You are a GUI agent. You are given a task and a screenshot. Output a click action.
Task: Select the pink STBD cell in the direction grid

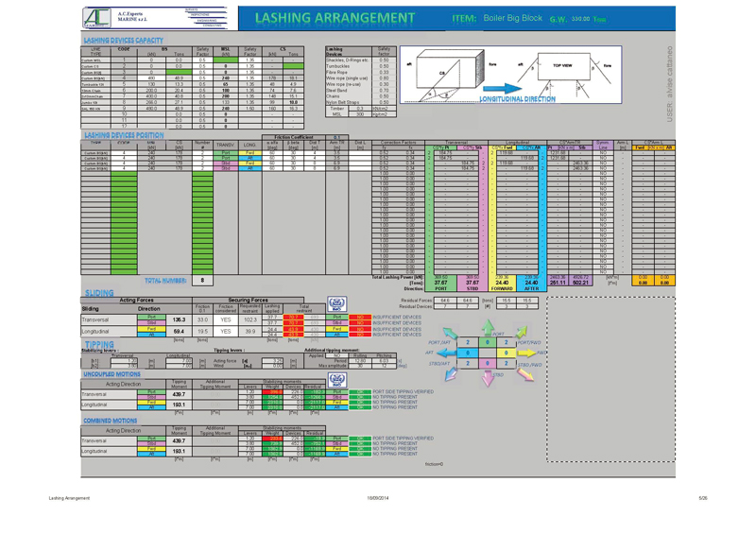(487, 363)
